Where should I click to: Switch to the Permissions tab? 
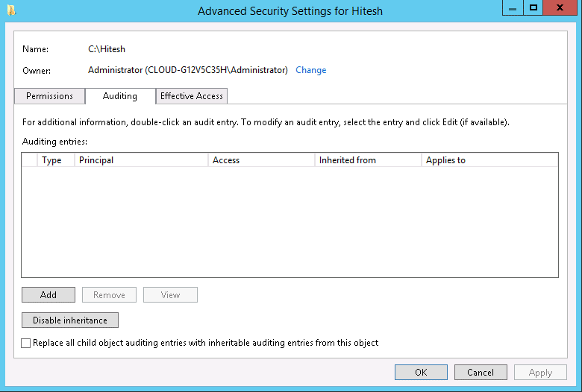tap(50, 96)
